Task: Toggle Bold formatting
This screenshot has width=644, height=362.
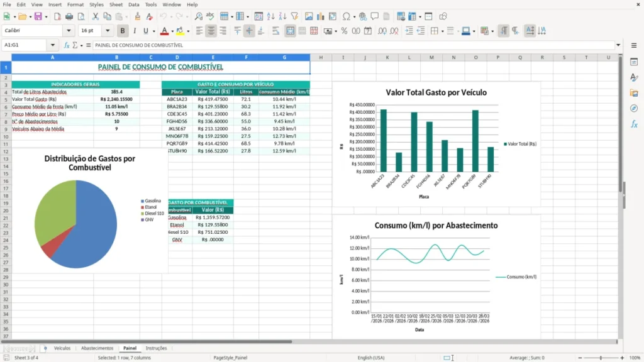Action: point(123,31)
